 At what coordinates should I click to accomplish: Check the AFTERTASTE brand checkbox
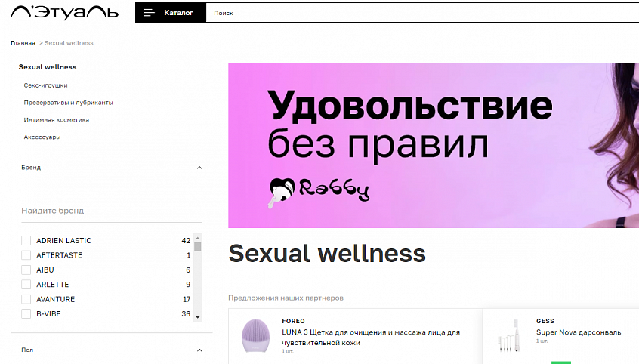26,255
